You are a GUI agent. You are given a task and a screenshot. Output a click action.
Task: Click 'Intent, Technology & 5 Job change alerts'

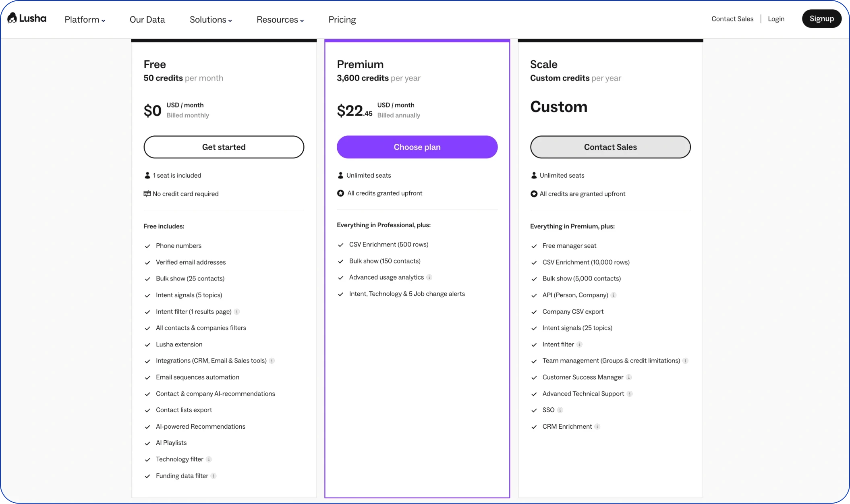point(407,294)
